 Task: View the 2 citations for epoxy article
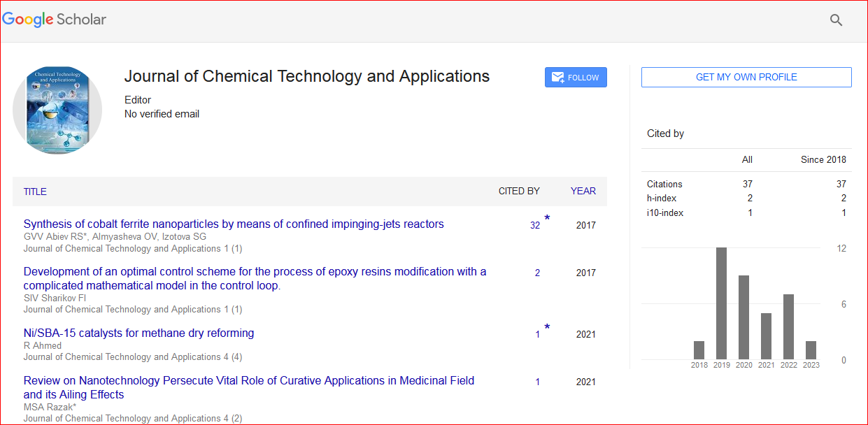point(537,273)
